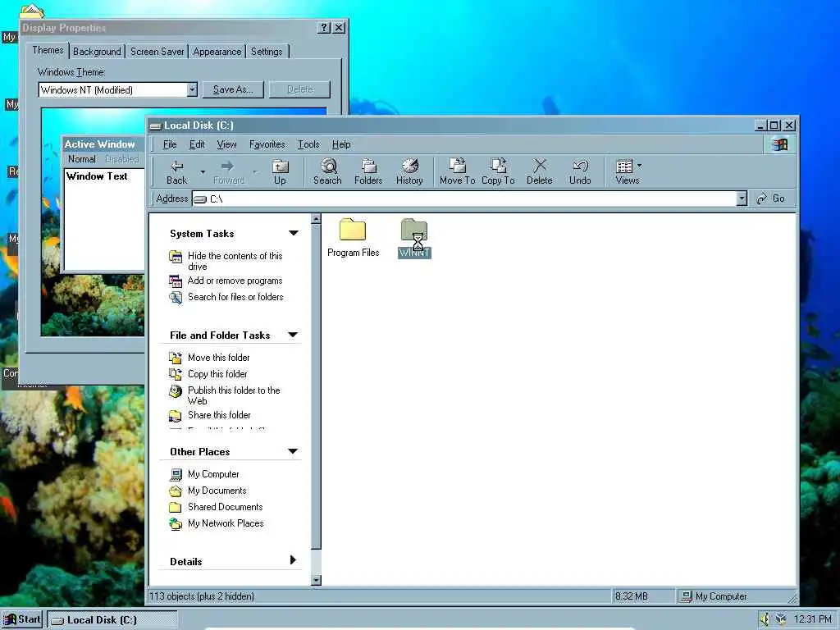Toggle the Folders pane button
Image resolution: width=840 pixels, height=630 pixels.
[368, 172]
